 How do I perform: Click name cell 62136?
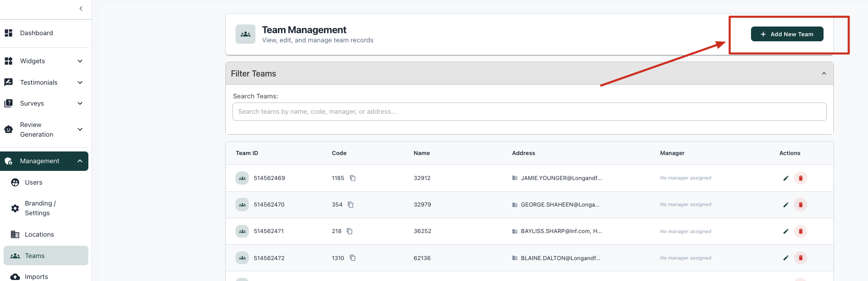point(422,258)
